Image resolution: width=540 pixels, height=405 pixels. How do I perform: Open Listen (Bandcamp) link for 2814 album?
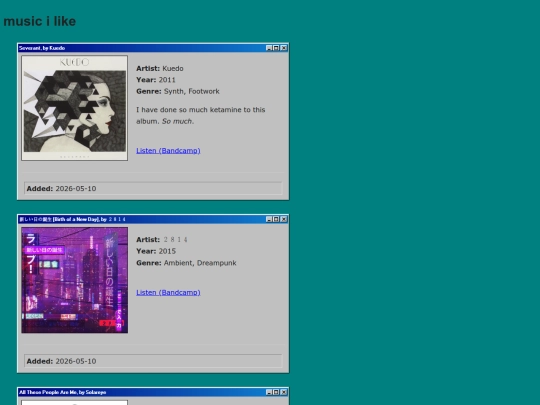click(168, 292)
